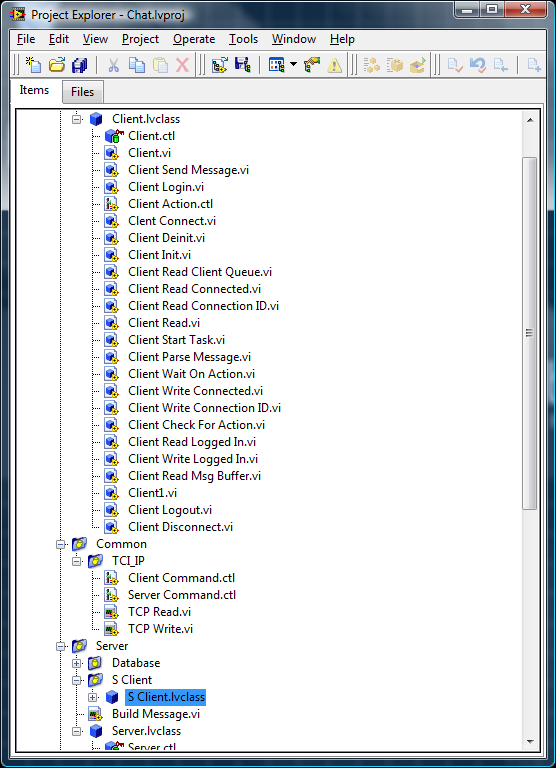Image resolution: width=556 pixels, height=768 pixels.
Task: Click the Cut scissors icon
Action: pyautogui.click(x=114, y=65)
